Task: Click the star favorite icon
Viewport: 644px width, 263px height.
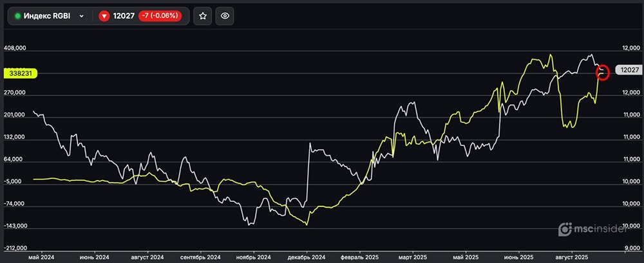Action: [x=203, y=16]
